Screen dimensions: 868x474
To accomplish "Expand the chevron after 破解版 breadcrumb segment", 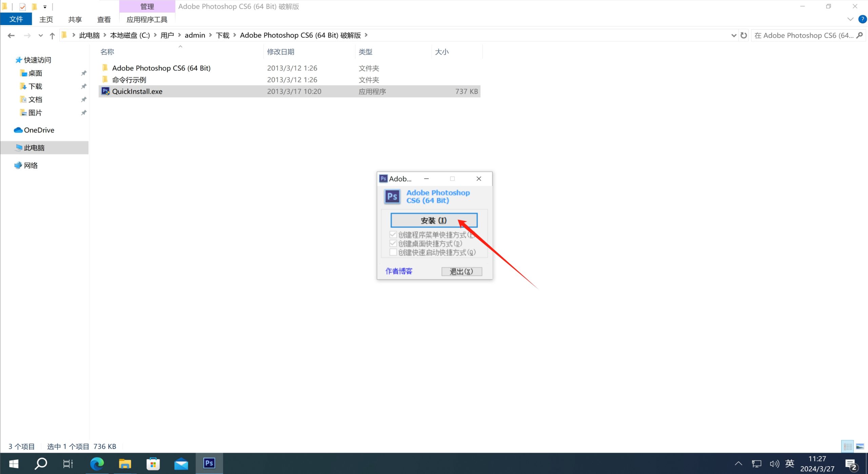I will (366, 35).
